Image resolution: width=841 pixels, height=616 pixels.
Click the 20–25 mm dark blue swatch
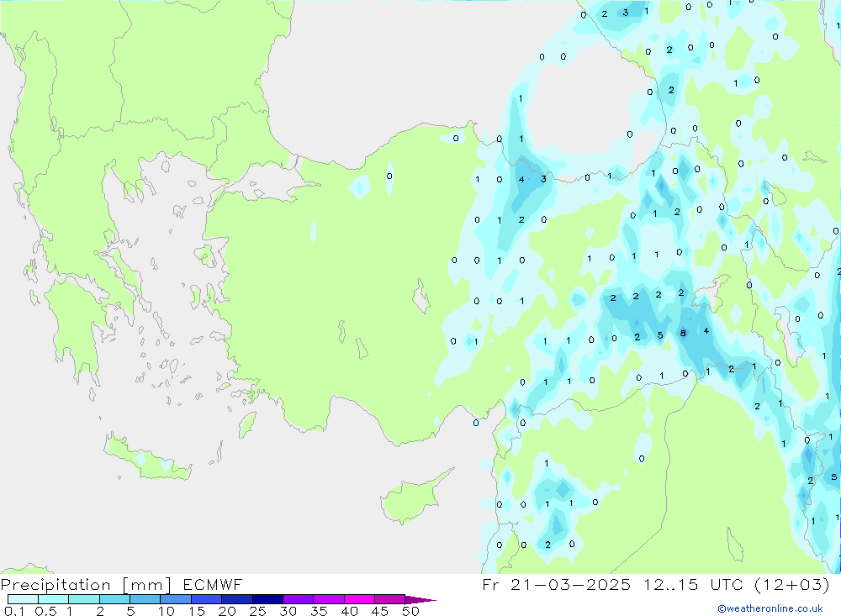[237, 599]
